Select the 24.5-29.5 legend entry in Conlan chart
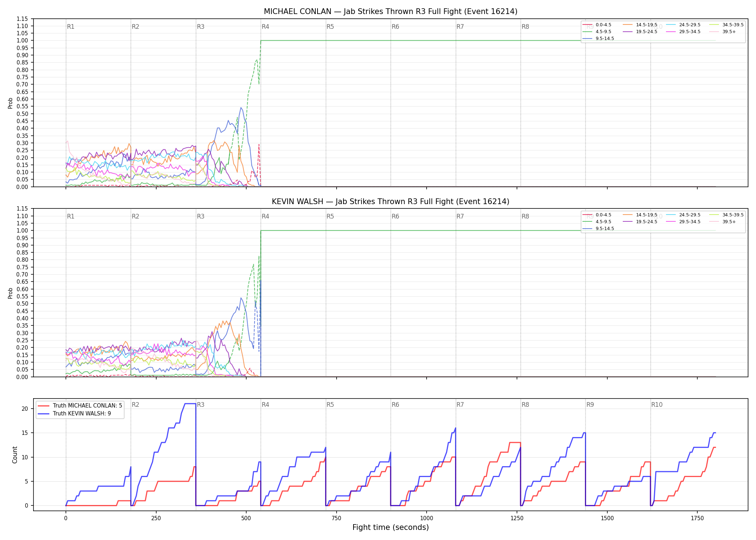Viewport: 756px width, 540px height. pyautogui.click(x=684, y=25)
